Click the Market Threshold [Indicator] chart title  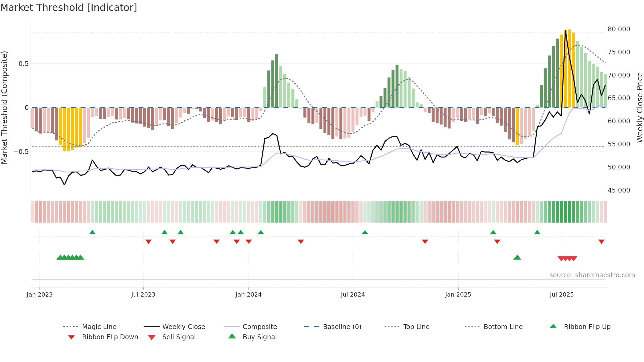[x=69, y=8]
